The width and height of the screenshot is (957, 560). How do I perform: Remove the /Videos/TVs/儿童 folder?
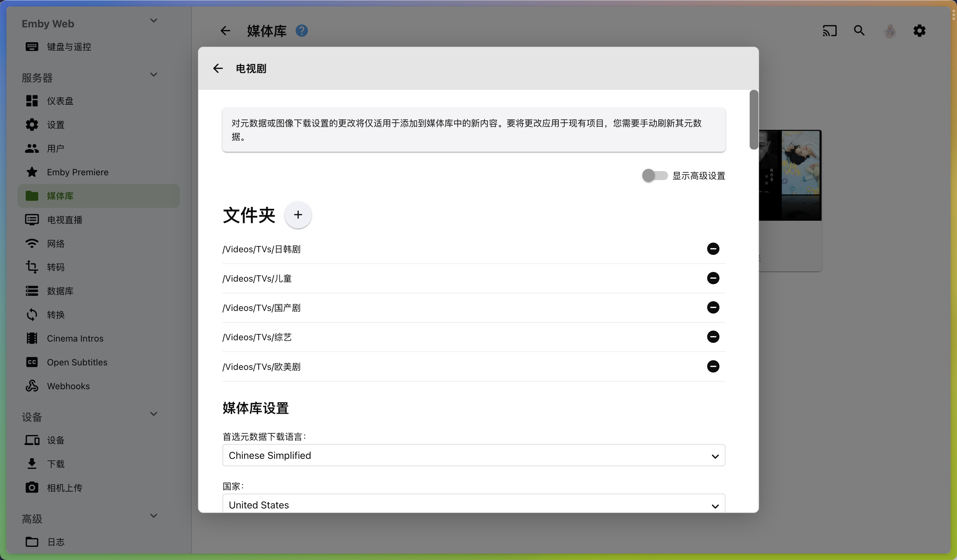pos(713,278)
